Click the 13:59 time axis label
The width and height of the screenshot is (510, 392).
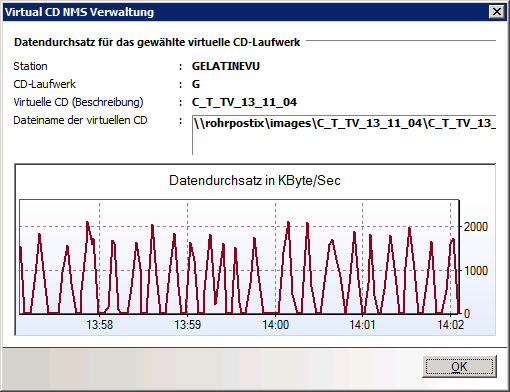(x=188, y=324)
